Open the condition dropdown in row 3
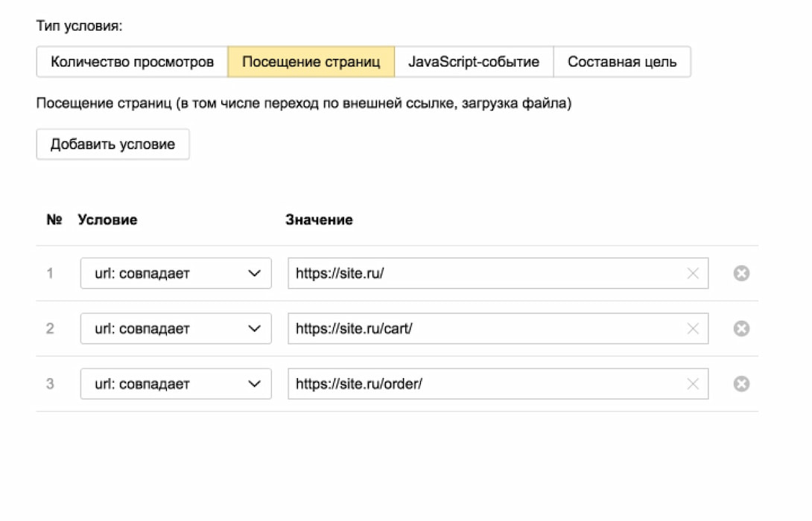Image resolution: width=812 pixels, height=521 pixels. (176, 384)
